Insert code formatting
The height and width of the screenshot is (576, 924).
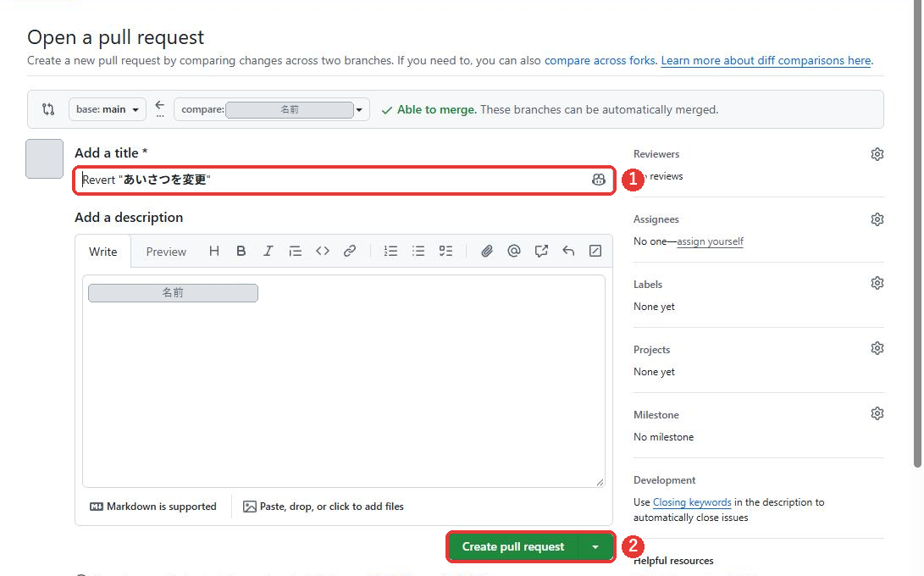pyautogui.click(x=323, y=251)
